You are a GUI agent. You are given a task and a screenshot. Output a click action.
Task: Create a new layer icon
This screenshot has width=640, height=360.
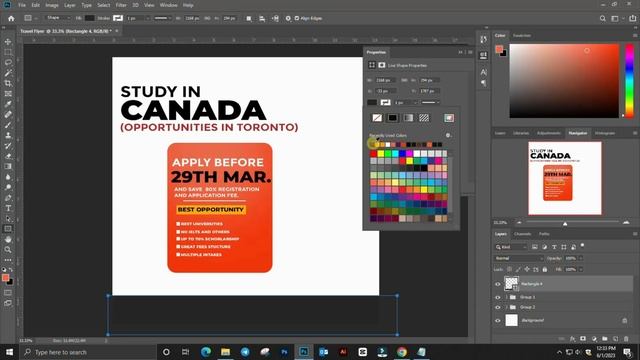coord(616,339)
